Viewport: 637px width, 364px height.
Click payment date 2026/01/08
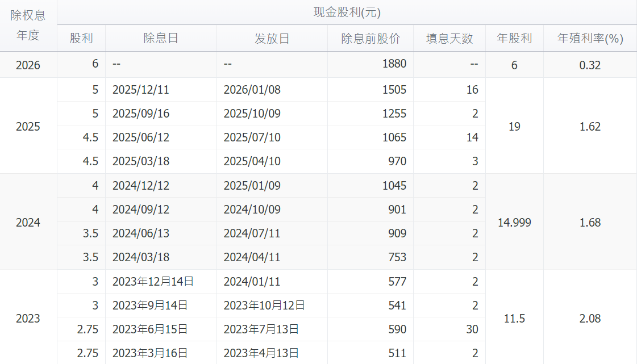tap(252, 90)
